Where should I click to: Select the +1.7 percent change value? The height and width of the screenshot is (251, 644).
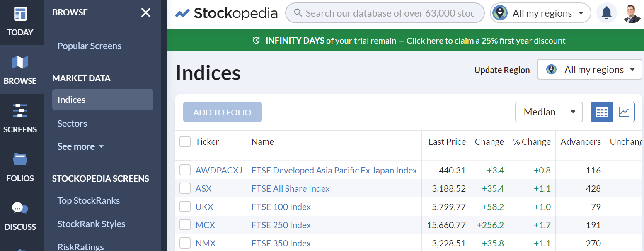pyautogui.click(x=542, y=225)
